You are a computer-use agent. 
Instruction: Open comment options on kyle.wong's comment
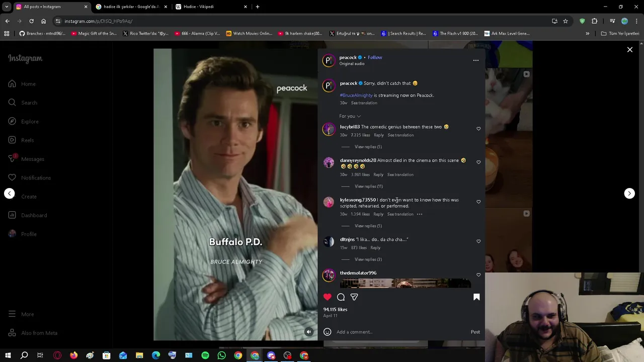click(x=420, y=214)
